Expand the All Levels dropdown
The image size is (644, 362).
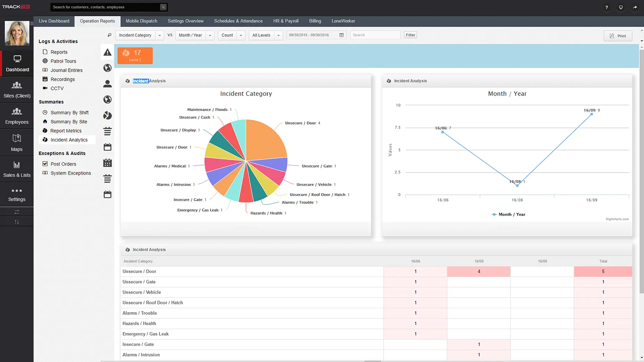point(278,35)
